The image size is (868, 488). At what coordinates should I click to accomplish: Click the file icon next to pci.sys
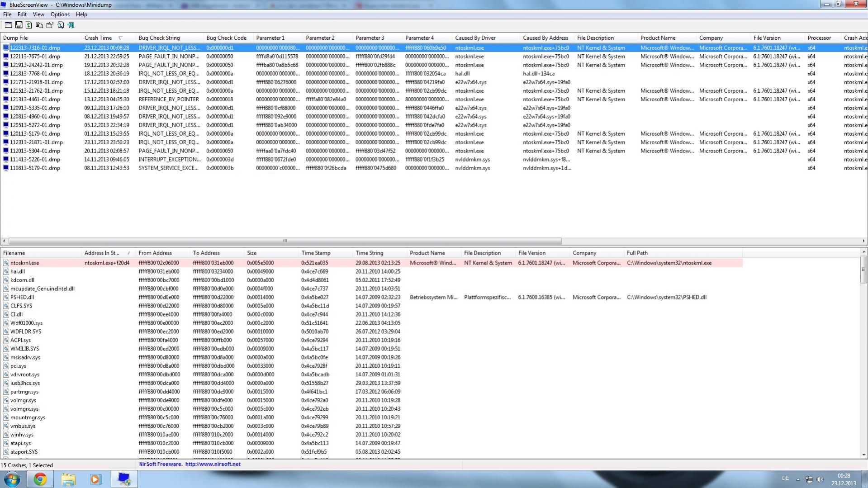point(6,366)
